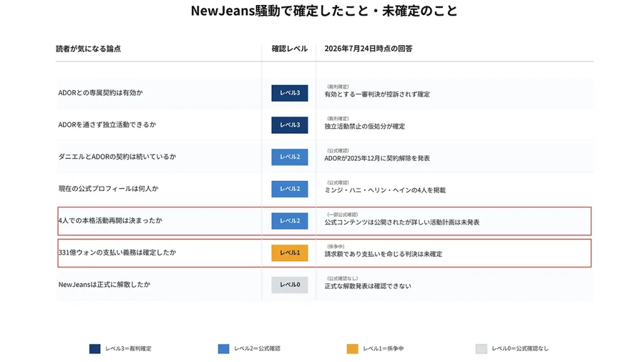Click the blue legend swatch for レベル2
Viewport: 644px width, 362px height.
coord(223,349)
